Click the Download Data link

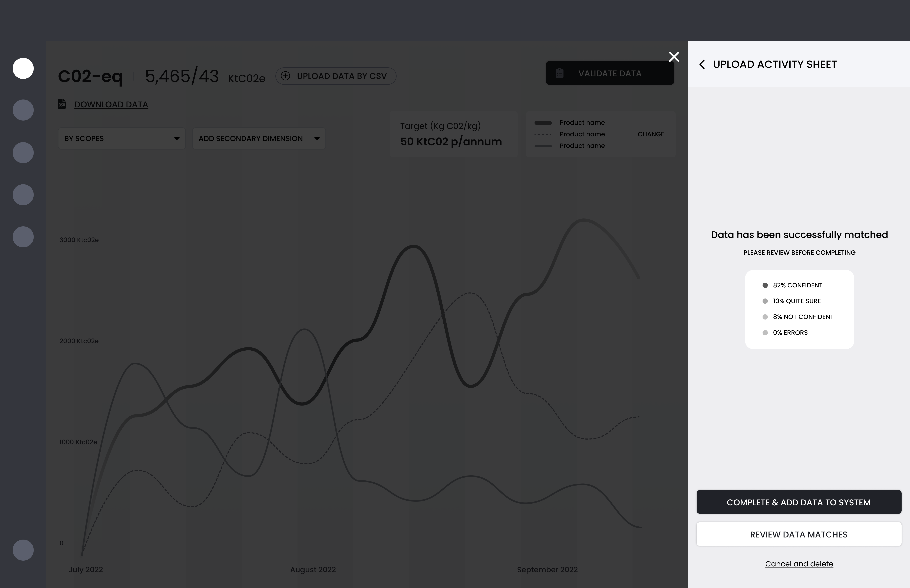point(111,105)
